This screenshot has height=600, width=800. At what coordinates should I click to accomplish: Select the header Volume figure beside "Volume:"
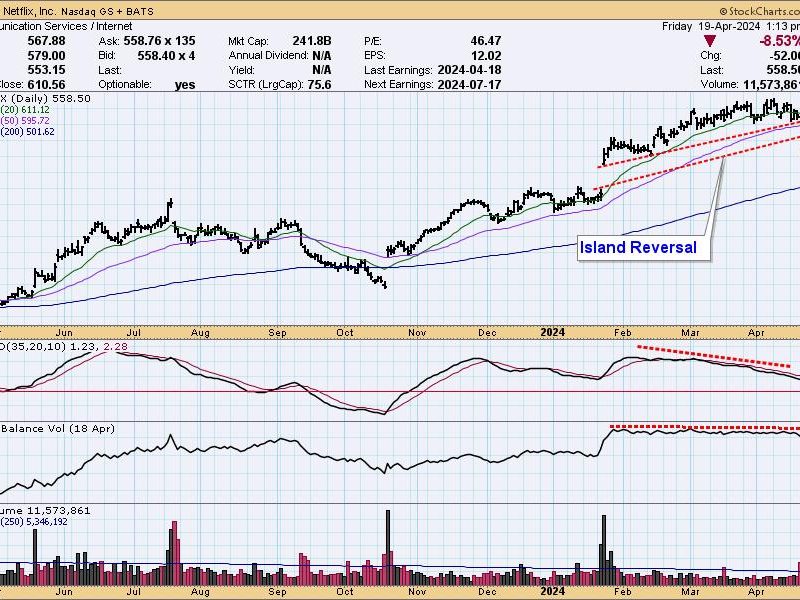coord(771,85)
